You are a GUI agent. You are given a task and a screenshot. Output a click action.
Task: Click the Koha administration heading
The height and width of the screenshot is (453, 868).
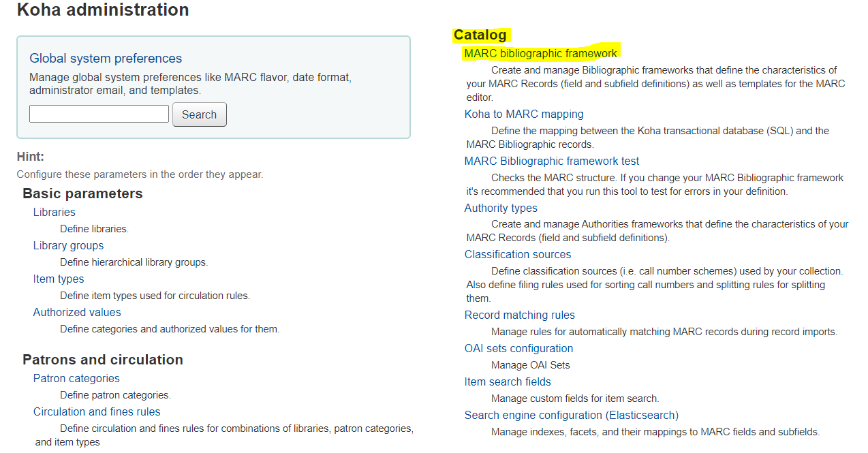click(x=103, y=10)
